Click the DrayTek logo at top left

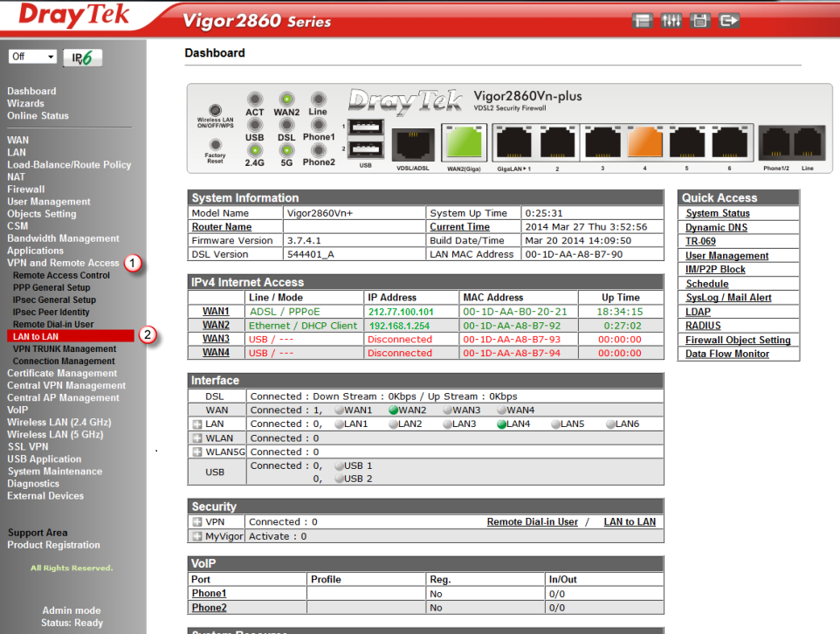(x=73, y=16)
